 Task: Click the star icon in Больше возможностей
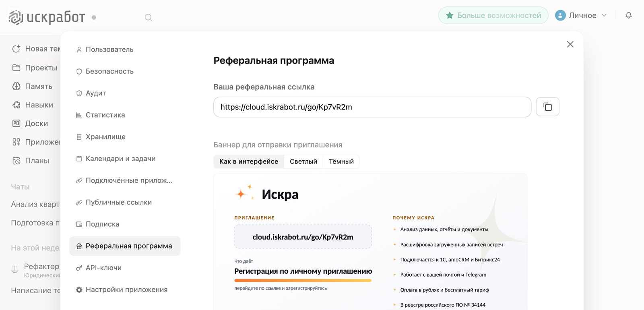click(450, 15)
